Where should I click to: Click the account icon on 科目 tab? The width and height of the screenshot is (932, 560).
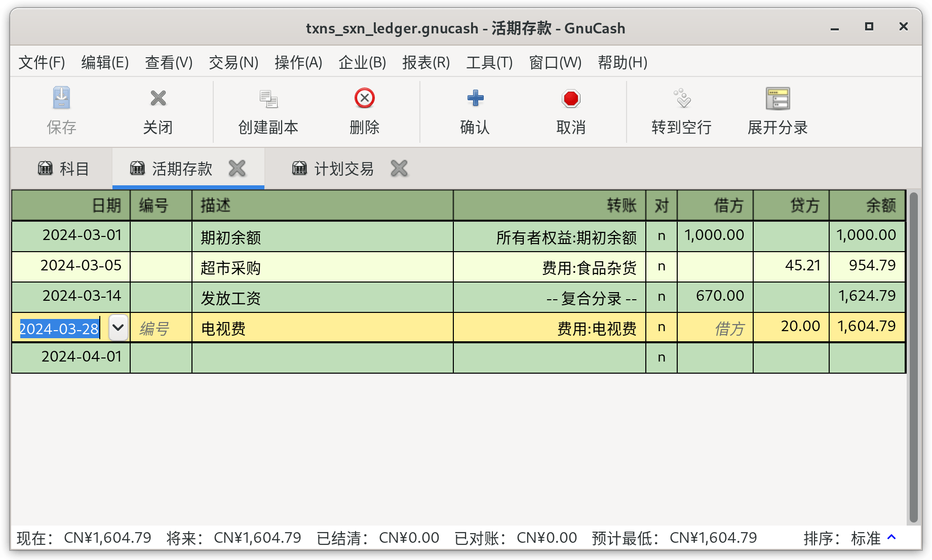(x=45, y=168)
